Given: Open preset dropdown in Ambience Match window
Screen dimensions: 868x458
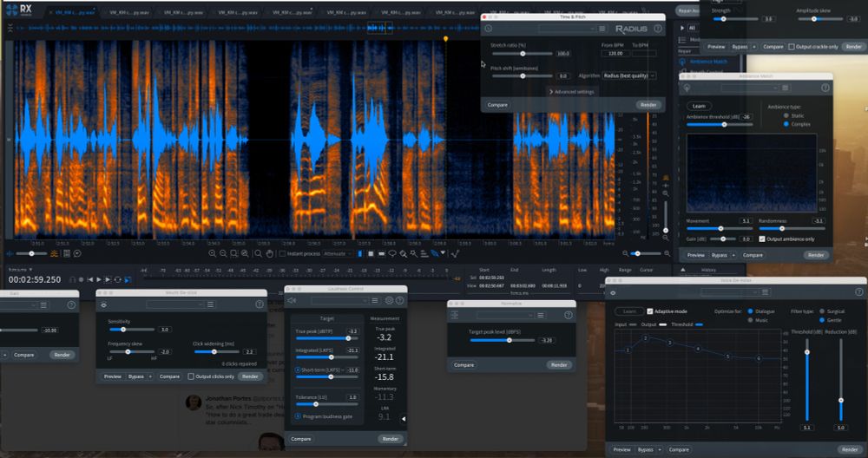Looking at the screenshot, I should (750, 88).
